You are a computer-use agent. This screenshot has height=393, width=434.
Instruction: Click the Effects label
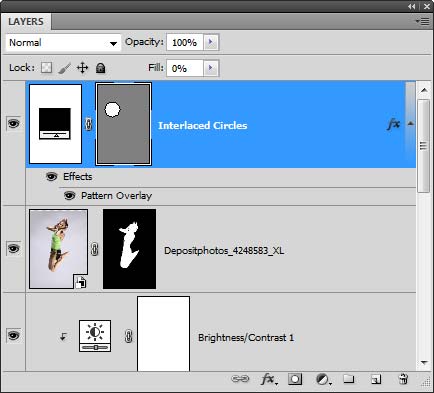[x=78, y=176]
